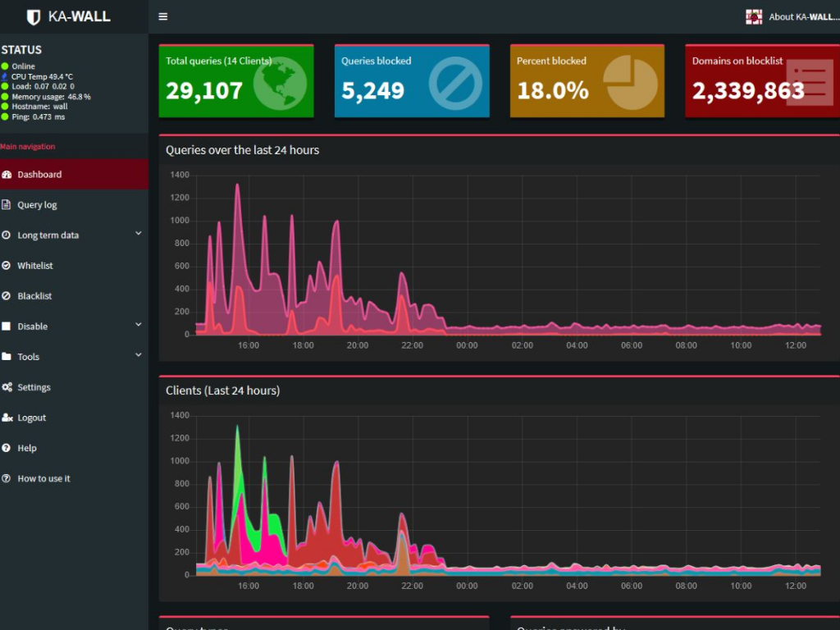Image resolution: width=840 pixels, height=630 pixels.
Task: Click the 5,249 queries blocked value
Action: [373, 90]
